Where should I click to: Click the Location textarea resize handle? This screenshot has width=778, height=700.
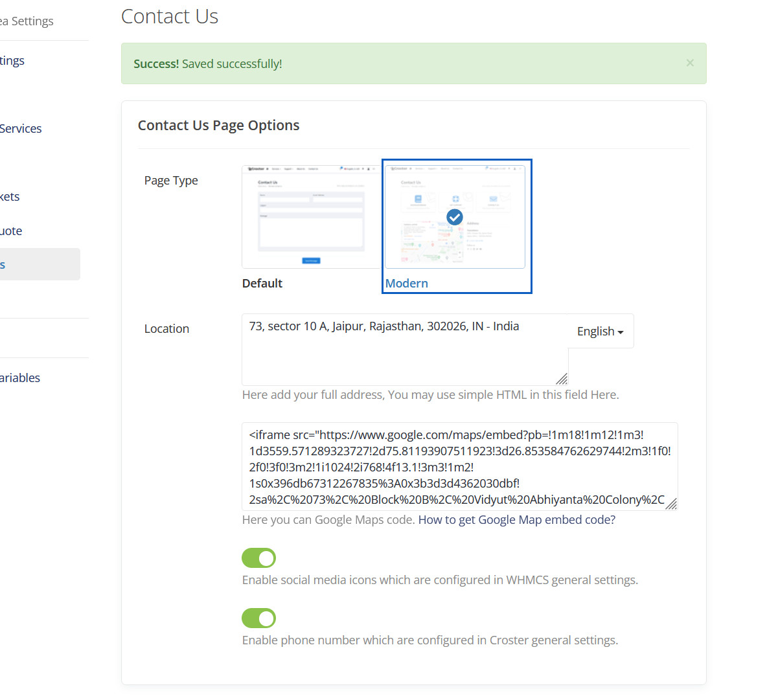click(x=562, y=379)
